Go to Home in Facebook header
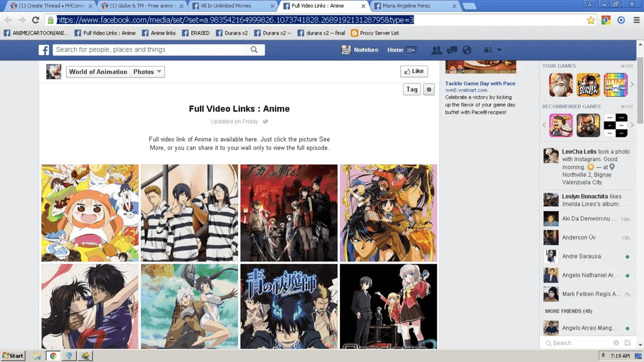This screenshot has width=644, height=362. pyautogui.click(x=395, y=50)
